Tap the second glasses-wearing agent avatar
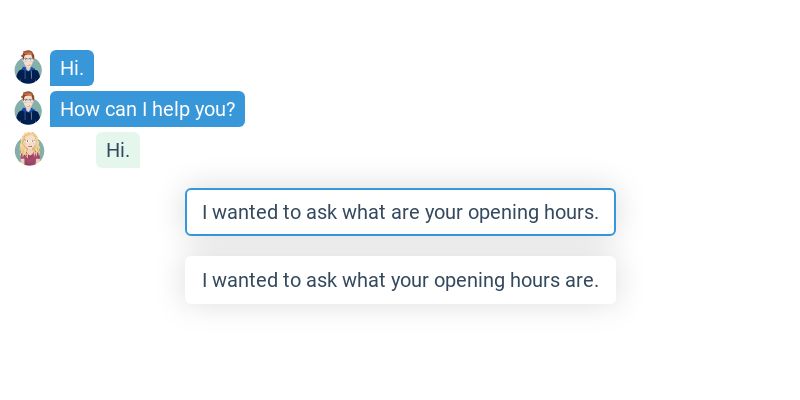Viewport: 800px width, 400px height. pyautogui.click(x=29, y=109)
